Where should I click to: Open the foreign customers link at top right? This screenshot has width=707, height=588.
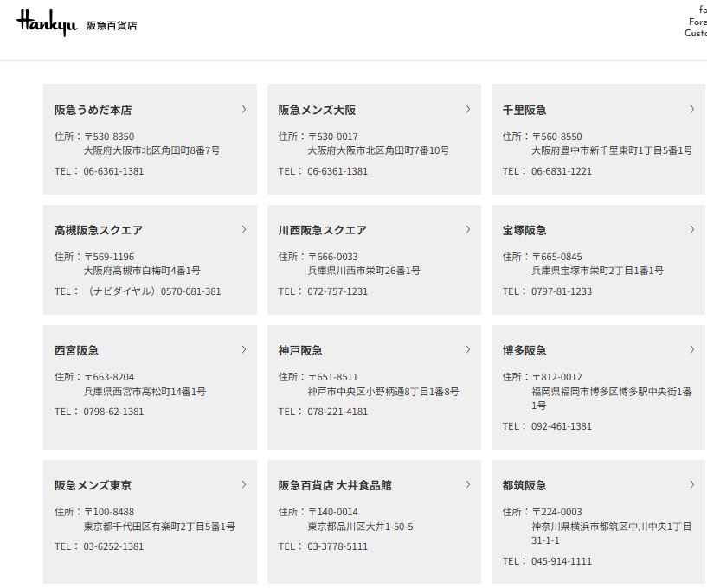[x=697, y=22]
